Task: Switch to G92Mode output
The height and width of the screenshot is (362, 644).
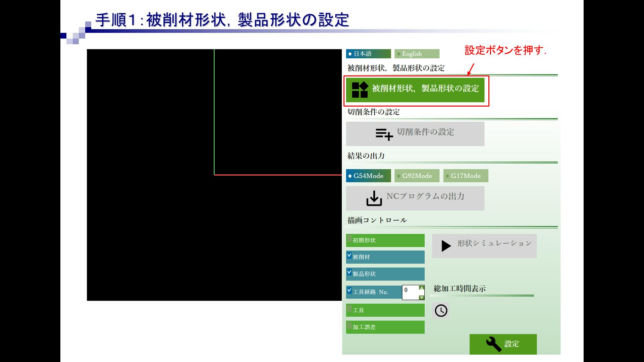Action: (x=417, y=176)
